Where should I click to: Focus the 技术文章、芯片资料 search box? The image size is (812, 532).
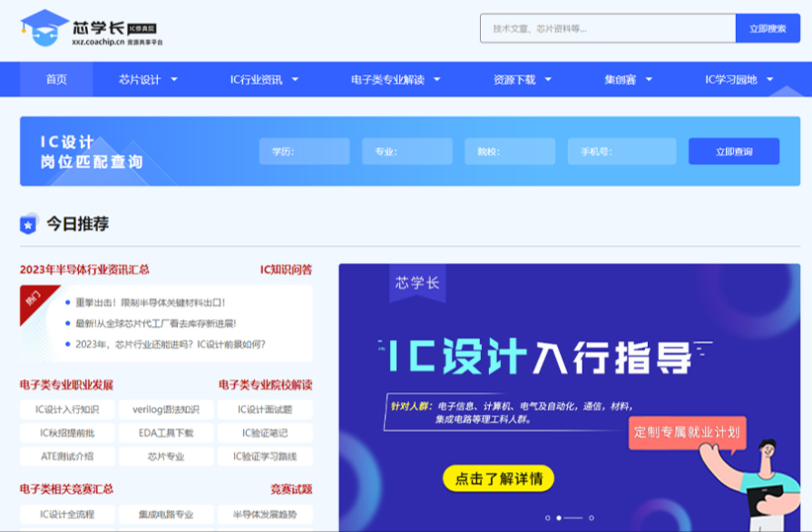tap(608, 28)
